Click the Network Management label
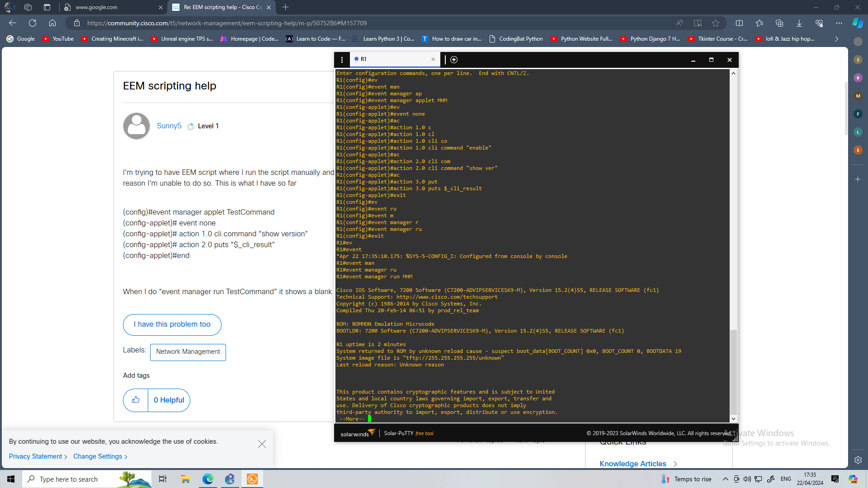 [x=188, y=352]
